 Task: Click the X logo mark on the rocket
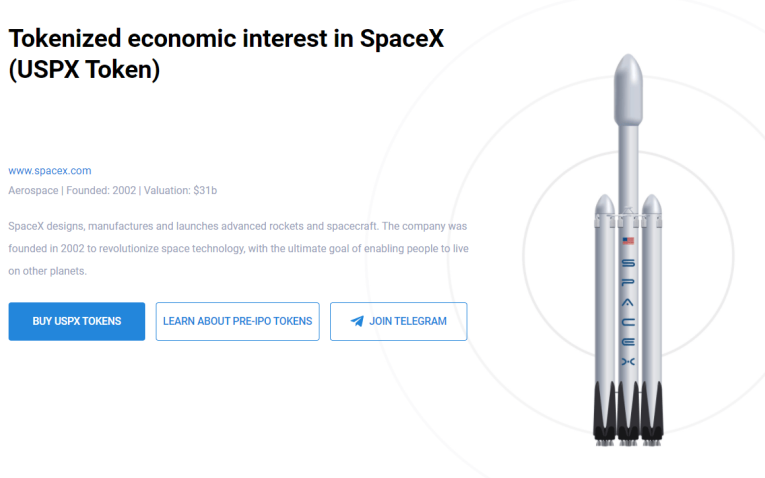(628, 362)
